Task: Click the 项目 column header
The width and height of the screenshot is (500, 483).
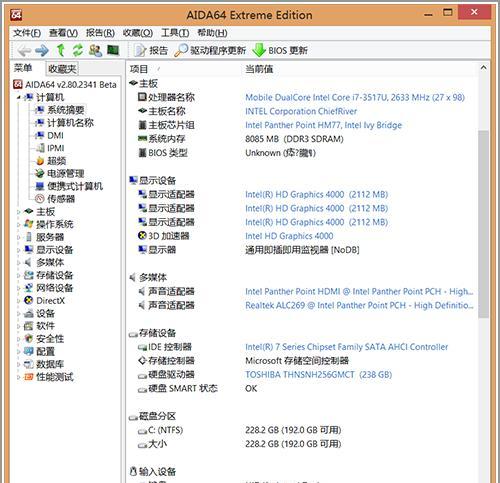Action: [x=139, y=69]
